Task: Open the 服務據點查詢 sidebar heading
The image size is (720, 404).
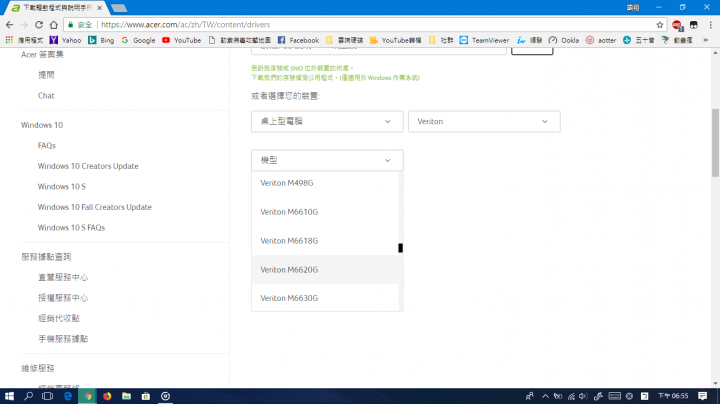Action: coord(46,257)
